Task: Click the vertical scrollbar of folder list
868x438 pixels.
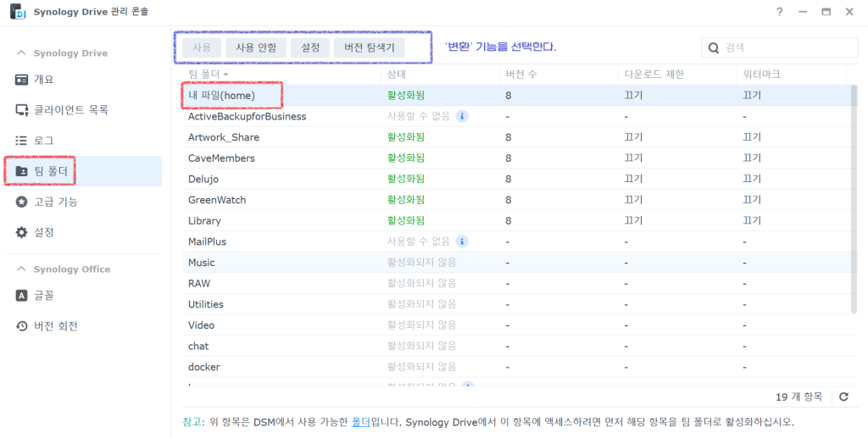Action: [x=854, y=199]
